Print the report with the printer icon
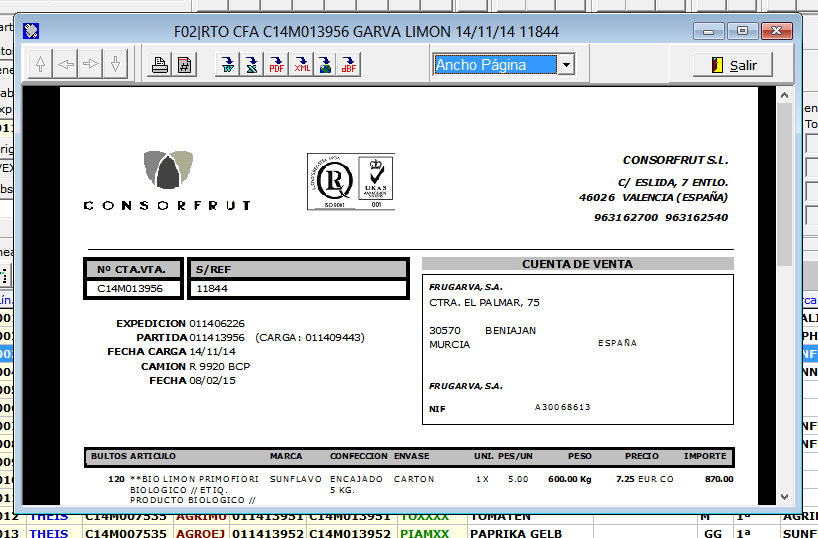 click(x=160, y=66)
